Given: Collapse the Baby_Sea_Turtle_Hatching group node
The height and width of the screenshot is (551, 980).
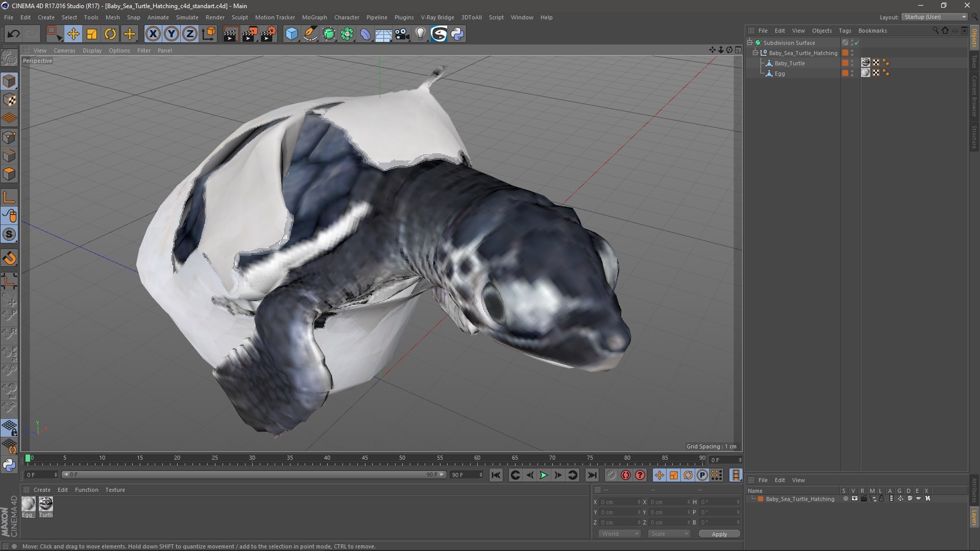Looking at the screenshot, I should click(755, 53).
